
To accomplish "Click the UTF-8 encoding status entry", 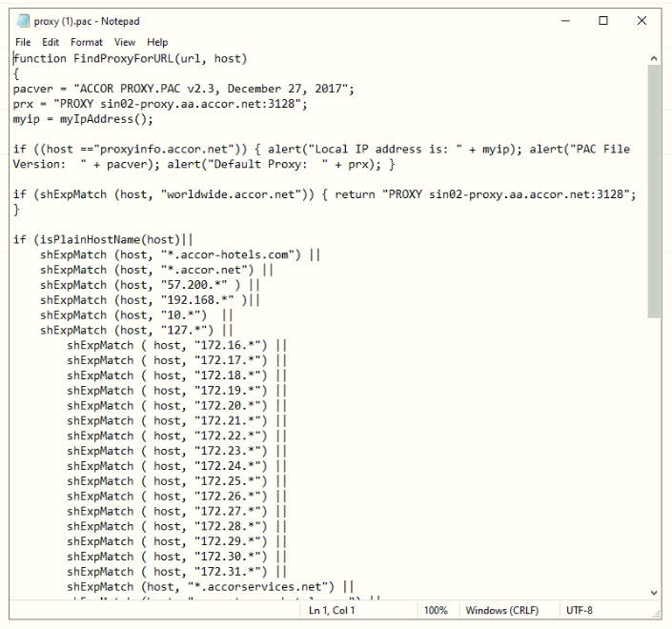I will click(579, 610).
